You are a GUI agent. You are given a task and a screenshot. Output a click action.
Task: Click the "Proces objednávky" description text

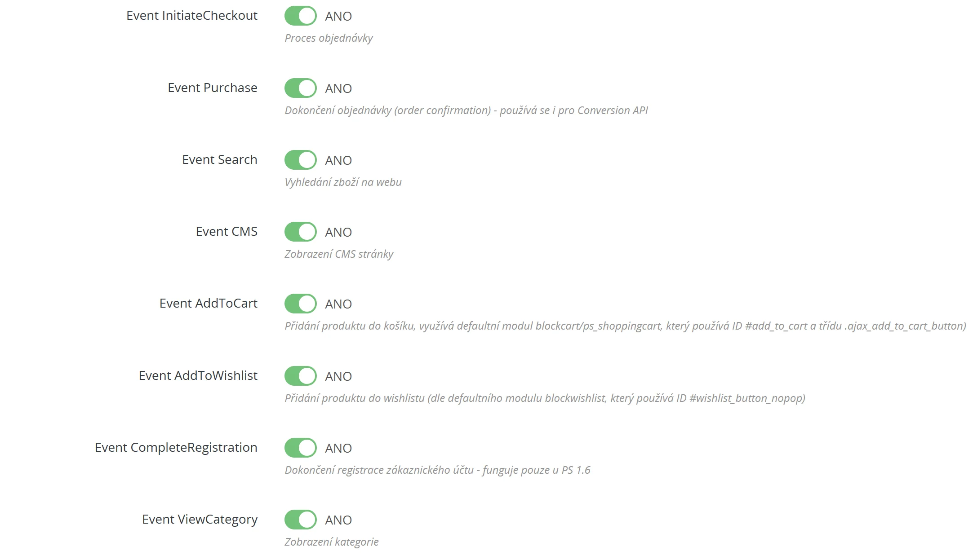[329, 38]
